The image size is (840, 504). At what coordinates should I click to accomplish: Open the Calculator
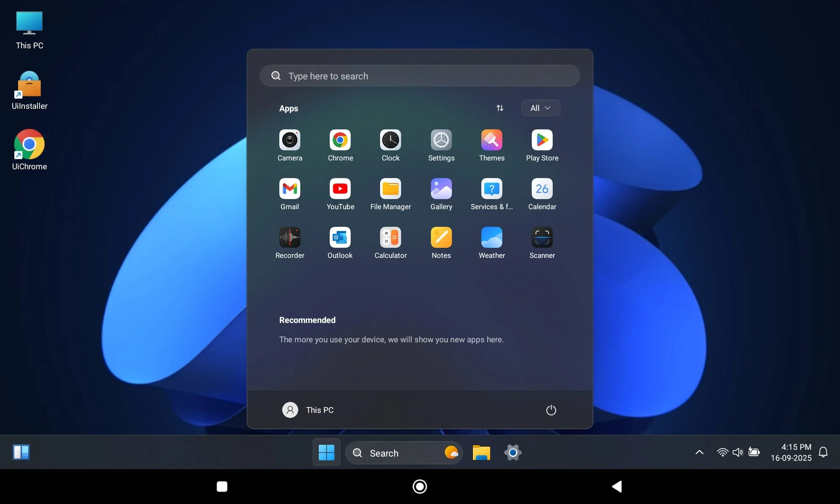(391, 237)
